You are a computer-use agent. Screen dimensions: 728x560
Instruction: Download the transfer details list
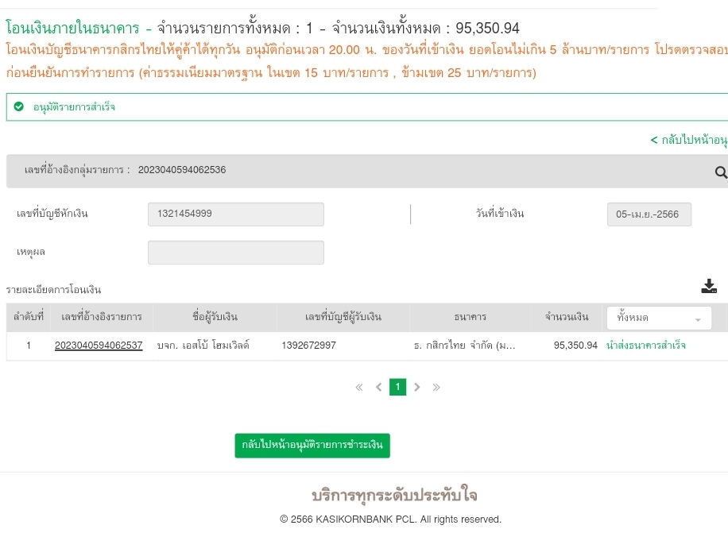click(x=710, y=287)
